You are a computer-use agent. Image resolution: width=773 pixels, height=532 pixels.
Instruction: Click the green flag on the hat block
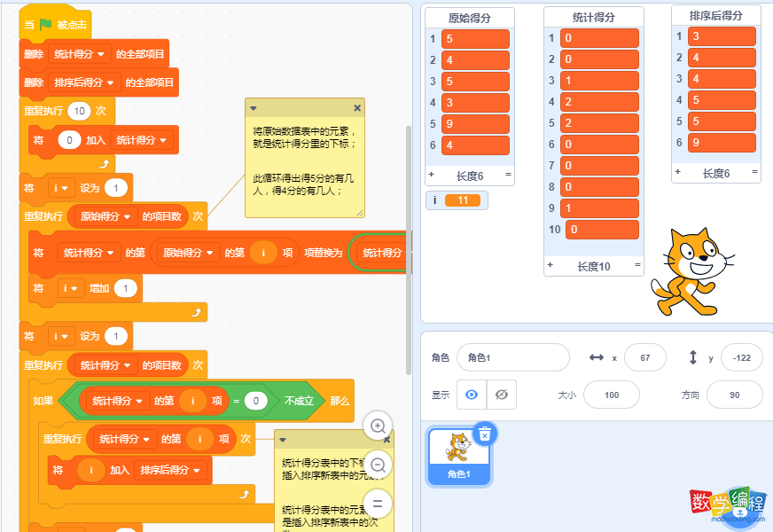click(x=45, y=25)
